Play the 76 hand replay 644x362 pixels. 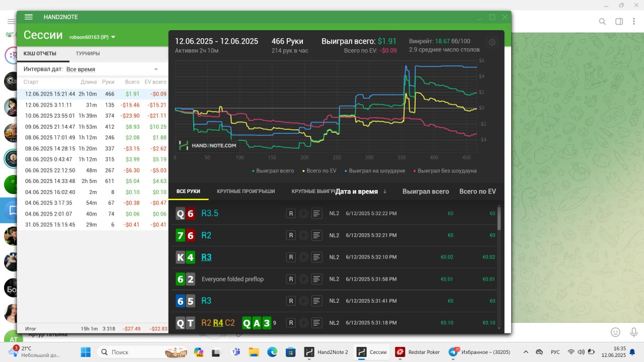point(303,235)
